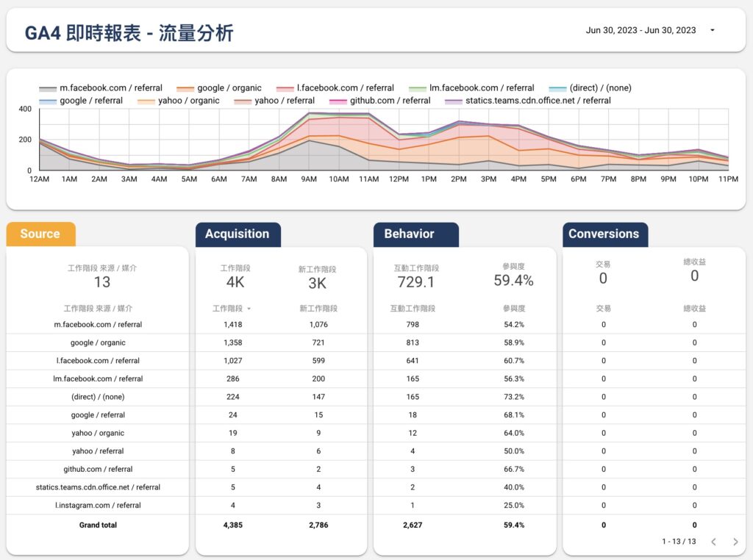Image resolution: width=753 pixels, height=560 pixels.
Task: Click the 1 - 13 / 13 pagination text
Action: pos(679,542)
